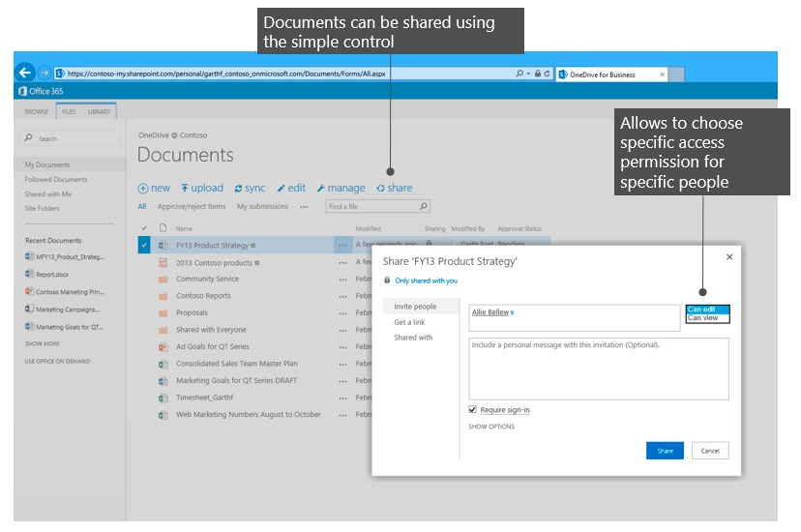Screen dimensions: 801x532
Task: Open Followed Documents in sidebar
Action: point(56,179)
